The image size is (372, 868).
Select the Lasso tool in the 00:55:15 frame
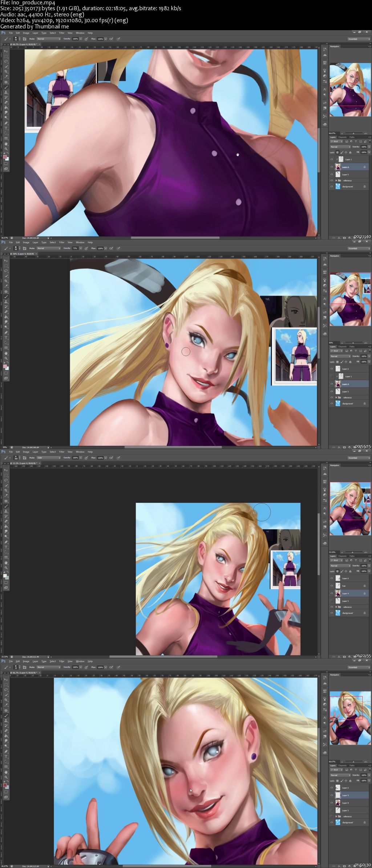6,271
